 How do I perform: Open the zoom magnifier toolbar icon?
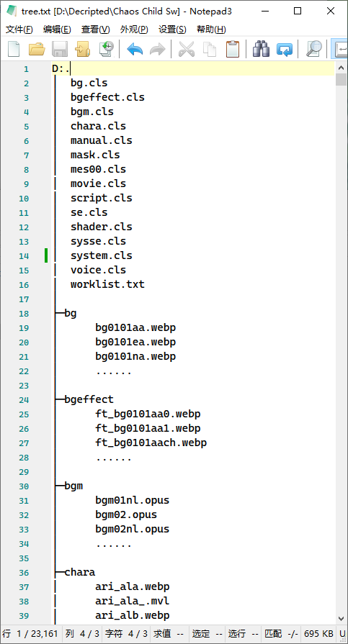[314, 49]
